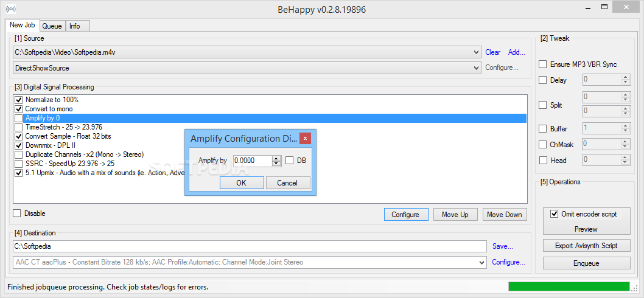Viewport: 644px width, 298px height.
Task: Open the AAC encoder profile dropdown
Action: 482,262
